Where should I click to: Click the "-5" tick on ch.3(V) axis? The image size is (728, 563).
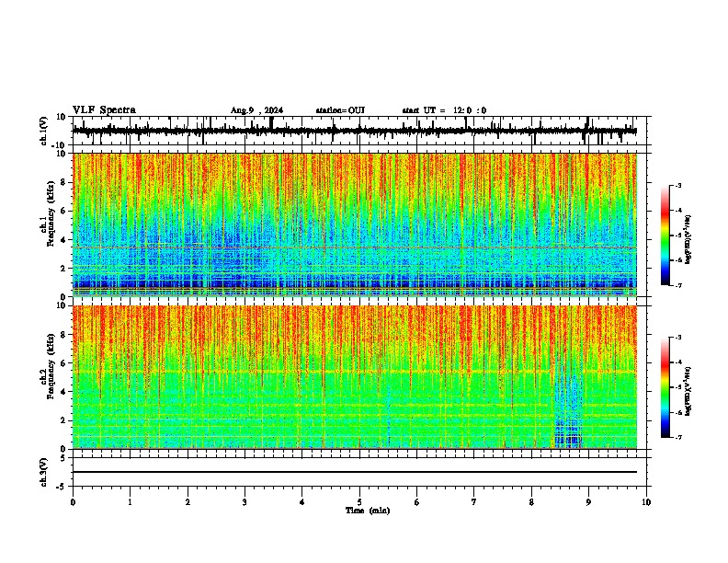62,487
